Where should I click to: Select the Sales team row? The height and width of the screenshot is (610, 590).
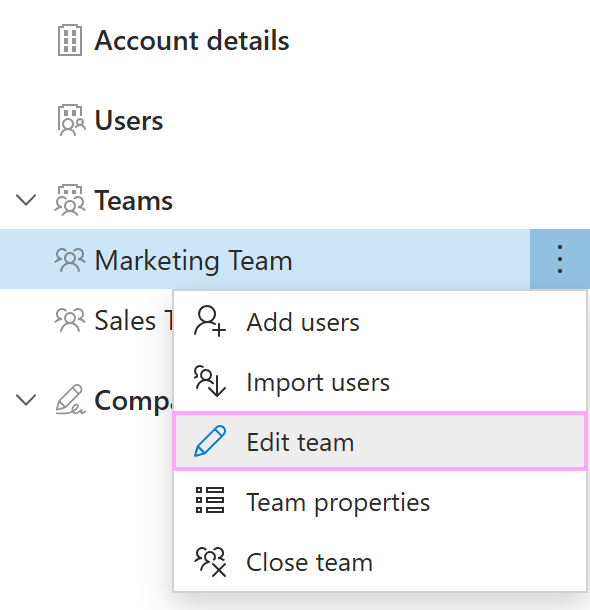click(86, 320)
